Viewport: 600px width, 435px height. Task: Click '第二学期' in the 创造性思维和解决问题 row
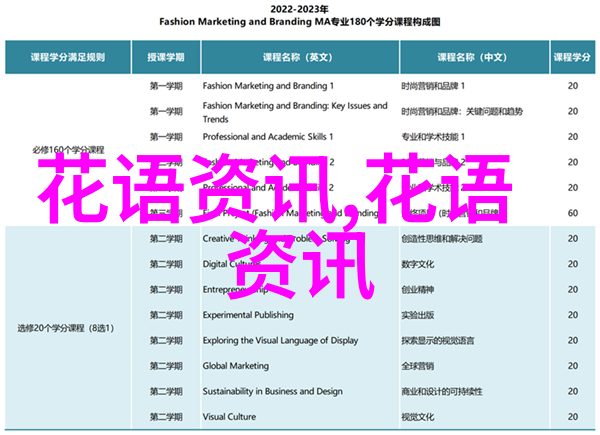pyautogui.click(x=166, y=239)
